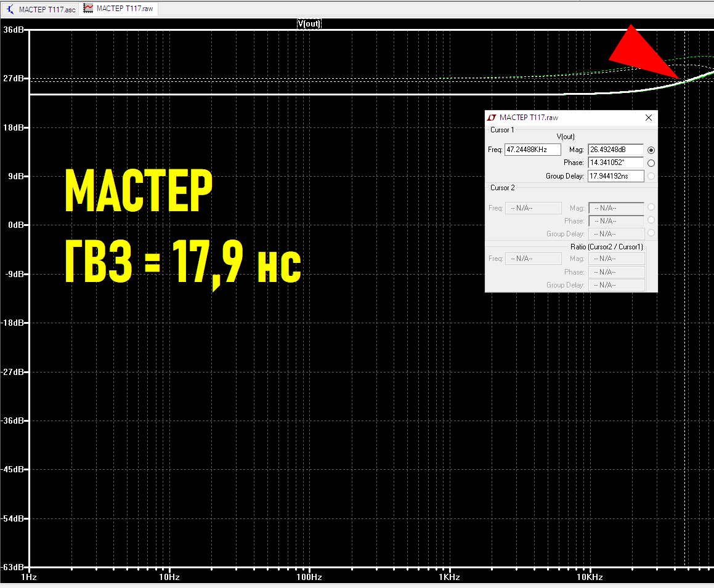Click the Ratio Mag field

(617, 259)
